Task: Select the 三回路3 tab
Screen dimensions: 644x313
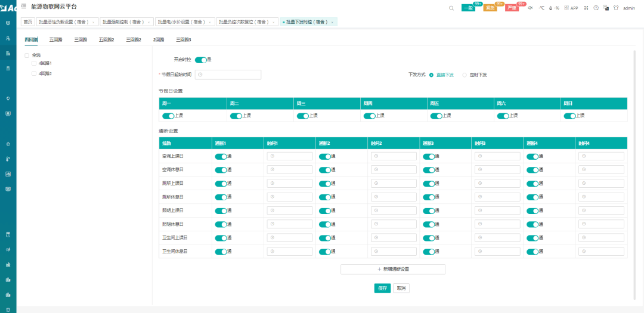Action: pyautogui.click(x=184, y=40)
